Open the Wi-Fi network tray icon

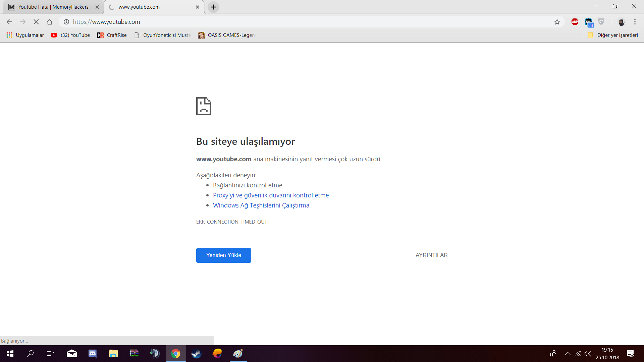pyautogui.click(x=578, y=354)
